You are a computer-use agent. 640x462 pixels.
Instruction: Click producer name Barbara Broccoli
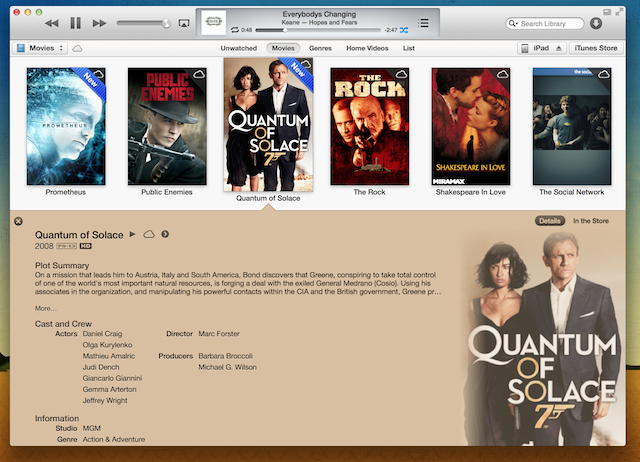tap(226, 356)
